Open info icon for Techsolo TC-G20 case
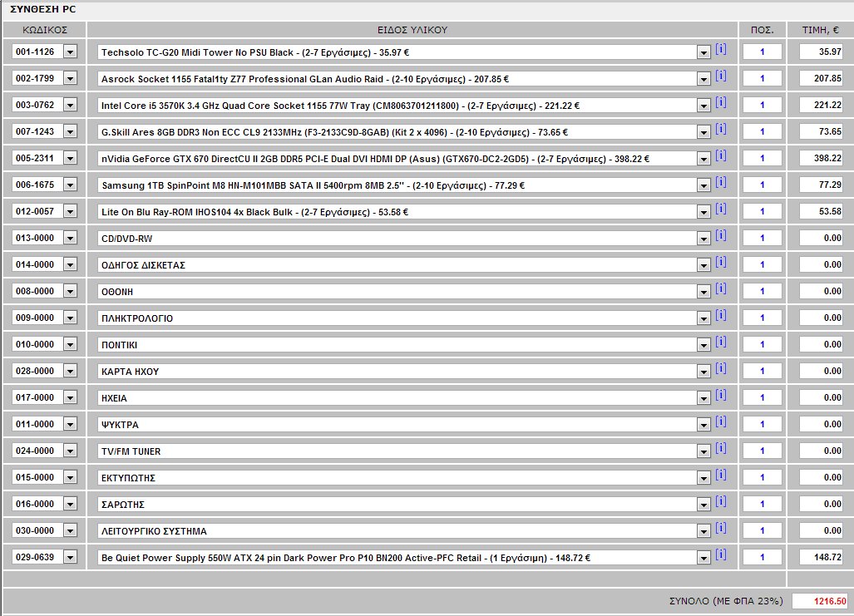This screenshot has height=616, width=854. (721, 50)
